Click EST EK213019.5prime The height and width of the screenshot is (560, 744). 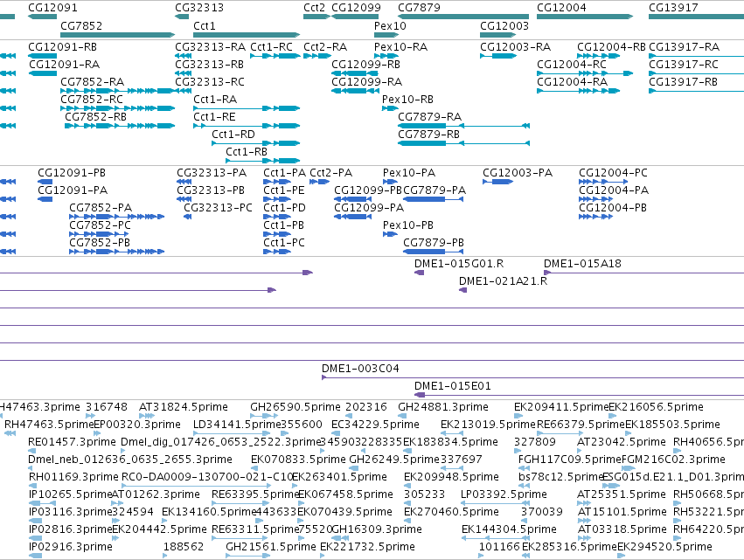click(x=452, y=433)
